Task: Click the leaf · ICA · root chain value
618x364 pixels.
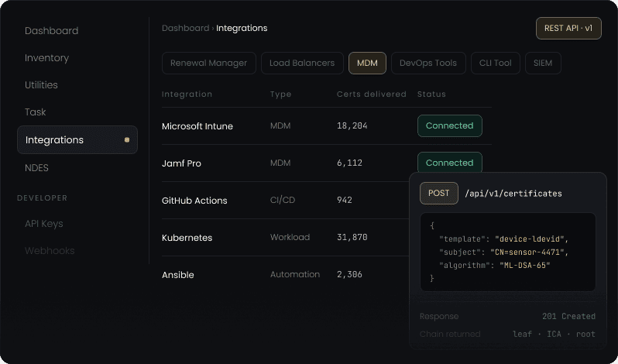Action: pos(554,334)
